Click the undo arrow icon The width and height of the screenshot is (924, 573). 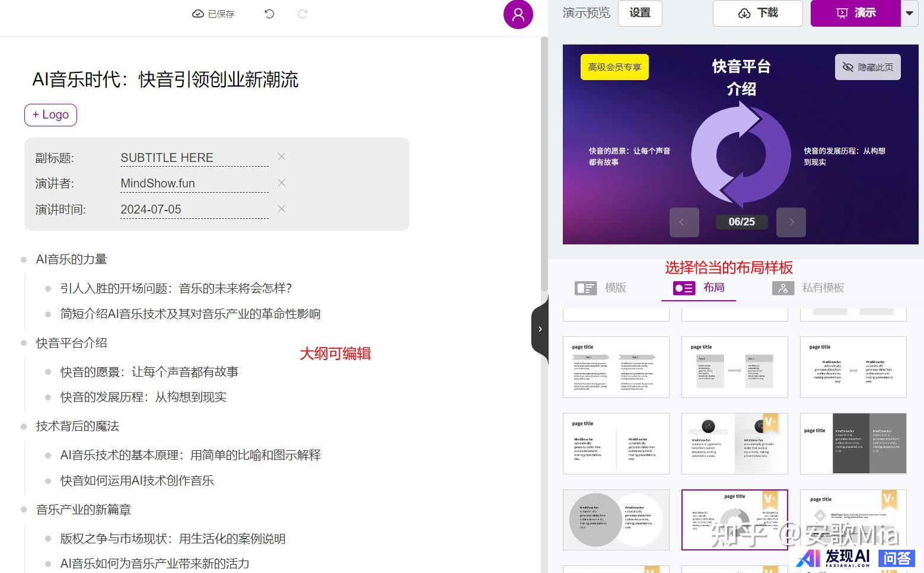tap(269, 14)
